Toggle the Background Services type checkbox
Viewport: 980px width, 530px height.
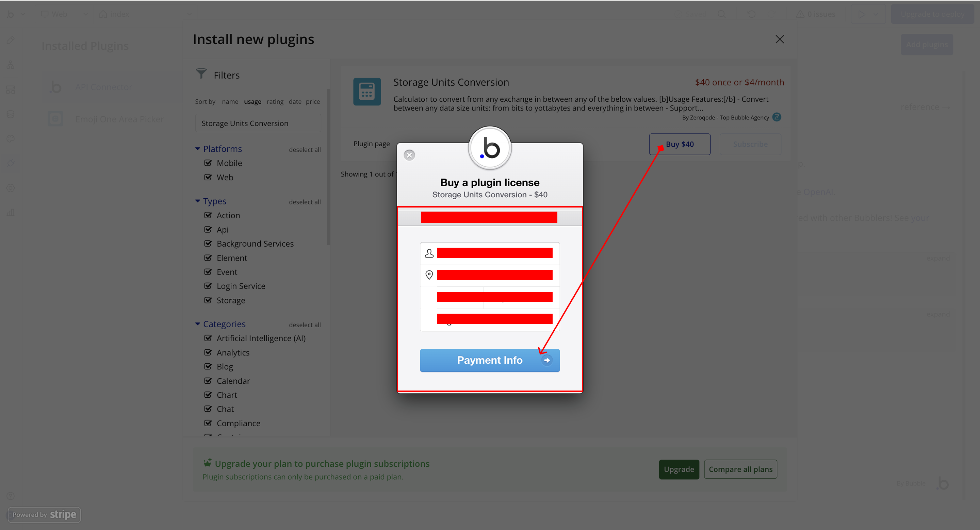pyautogui.click(x=208, y=244)
